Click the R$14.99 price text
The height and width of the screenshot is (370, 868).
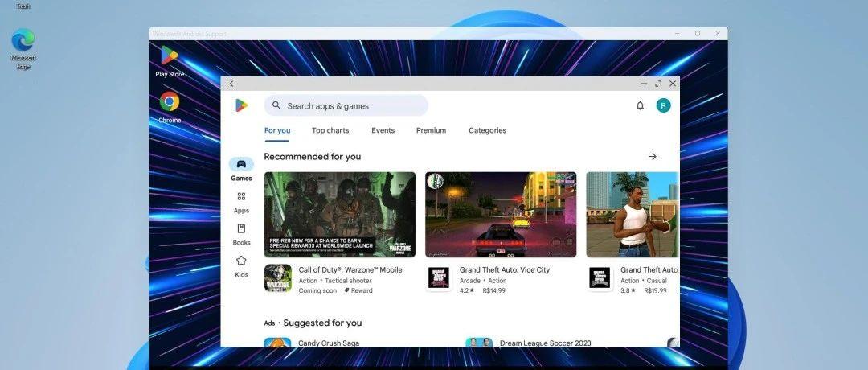493,290
